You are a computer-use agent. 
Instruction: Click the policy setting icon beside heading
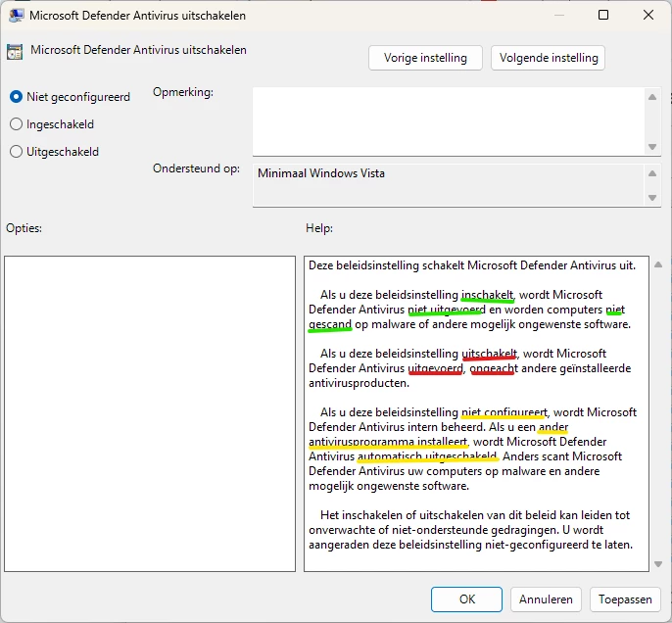point(15,52)
